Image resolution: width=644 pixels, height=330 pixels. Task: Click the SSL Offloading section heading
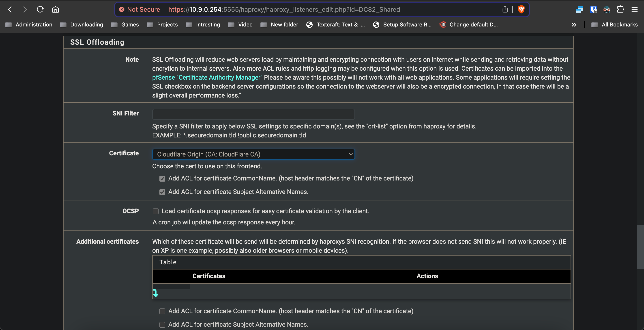(97, 42)
